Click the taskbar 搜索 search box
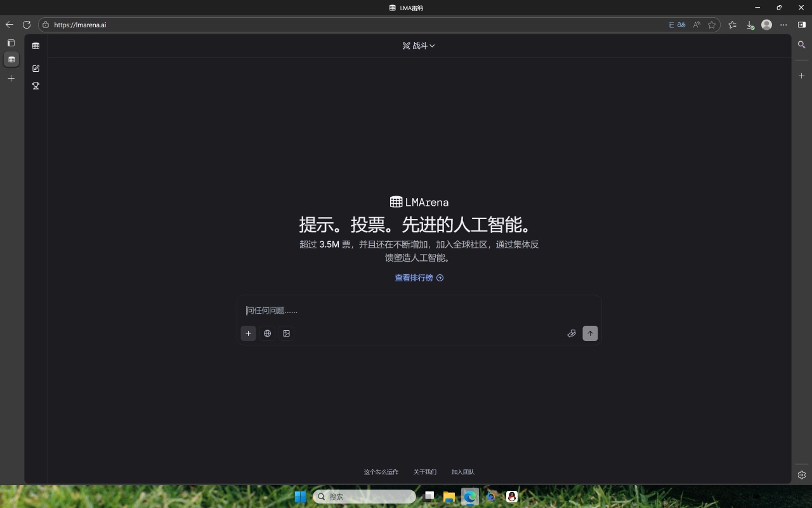 [x=364, y=497]
